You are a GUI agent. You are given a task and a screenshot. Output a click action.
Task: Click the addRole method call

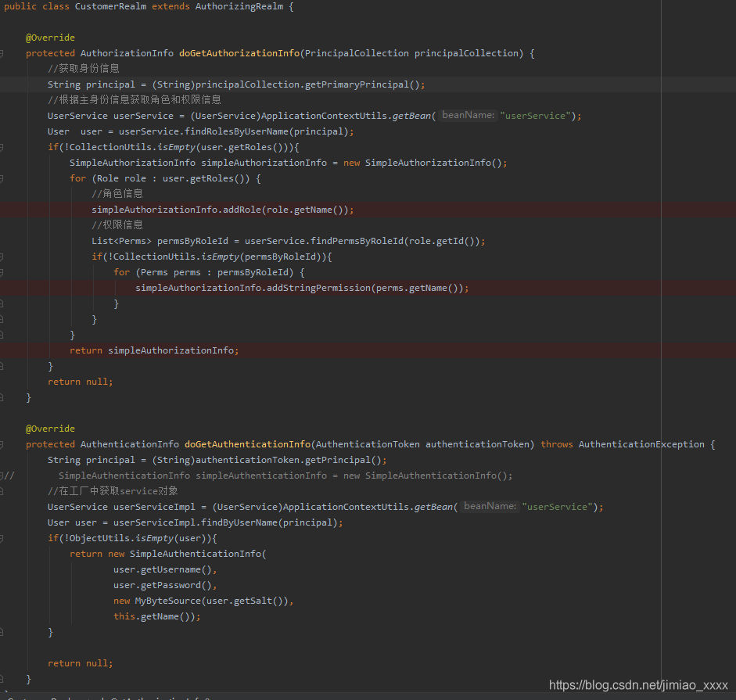pos(242,210)
